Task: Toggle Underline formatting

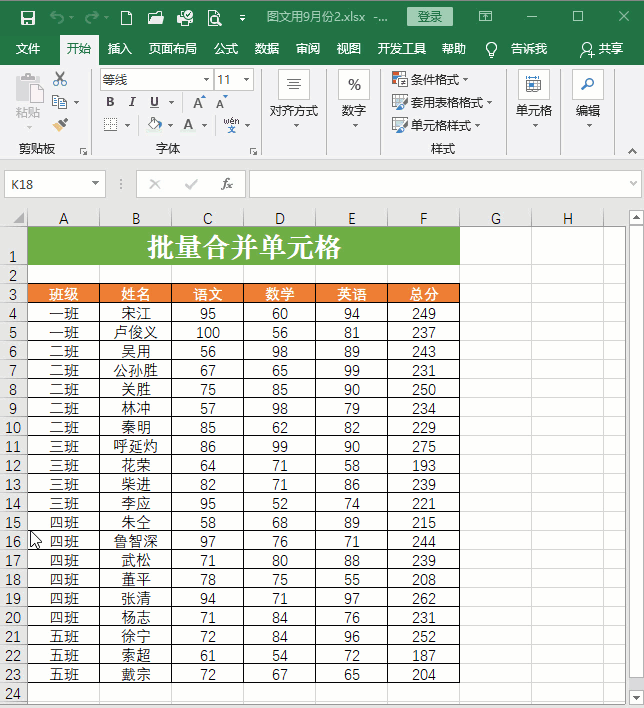Action: tap(154, 102)
